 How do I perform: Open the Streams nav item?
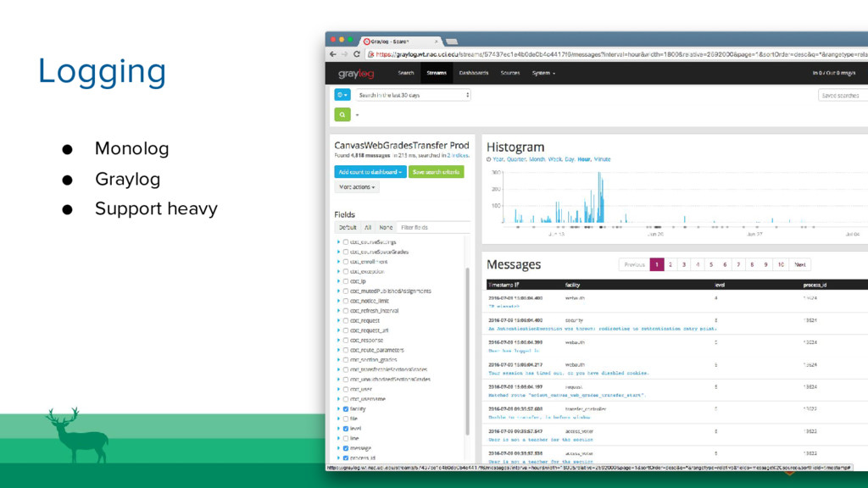pyautogui.click(x=437, y=73)
